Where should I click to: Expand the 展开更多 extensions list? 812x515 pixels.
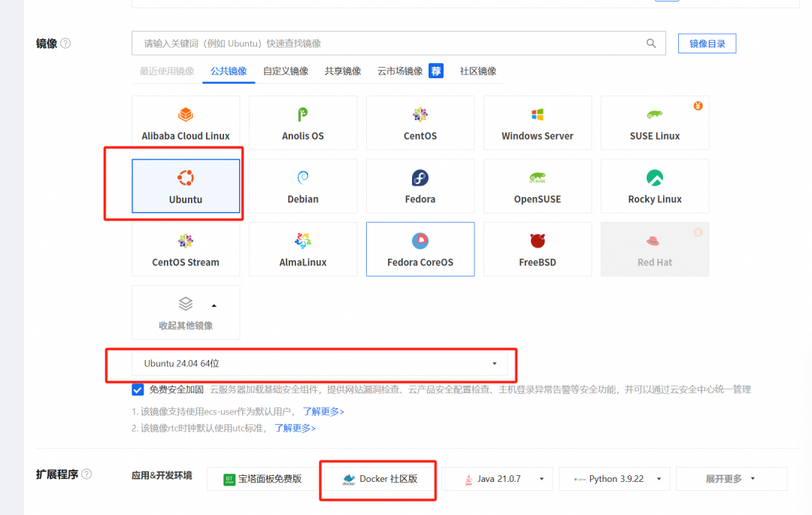pos(732,479)
